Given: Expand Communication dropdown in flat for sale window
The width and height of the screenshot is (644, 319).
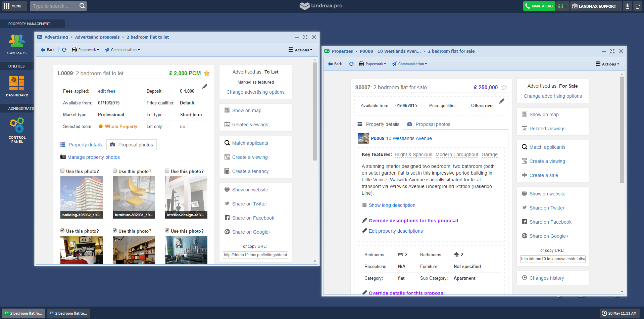Looking at the screenshot, I should click(409, 64).
